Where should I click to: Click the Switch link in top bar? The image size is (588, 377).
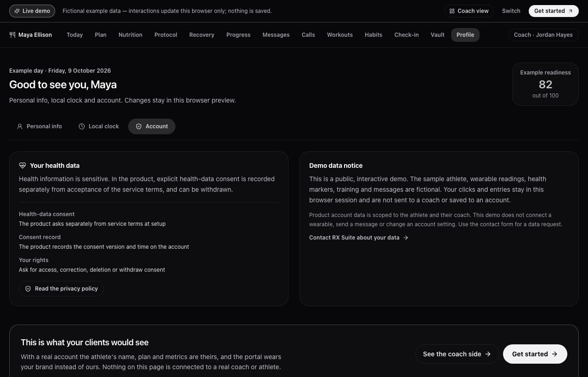coord(511,11)
